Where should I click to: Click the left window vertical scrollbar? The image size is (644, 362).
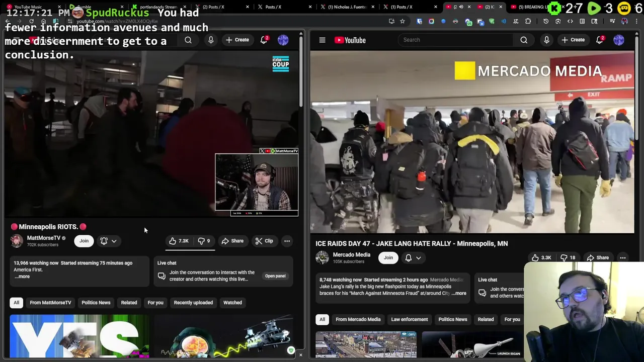click(301, 70)
